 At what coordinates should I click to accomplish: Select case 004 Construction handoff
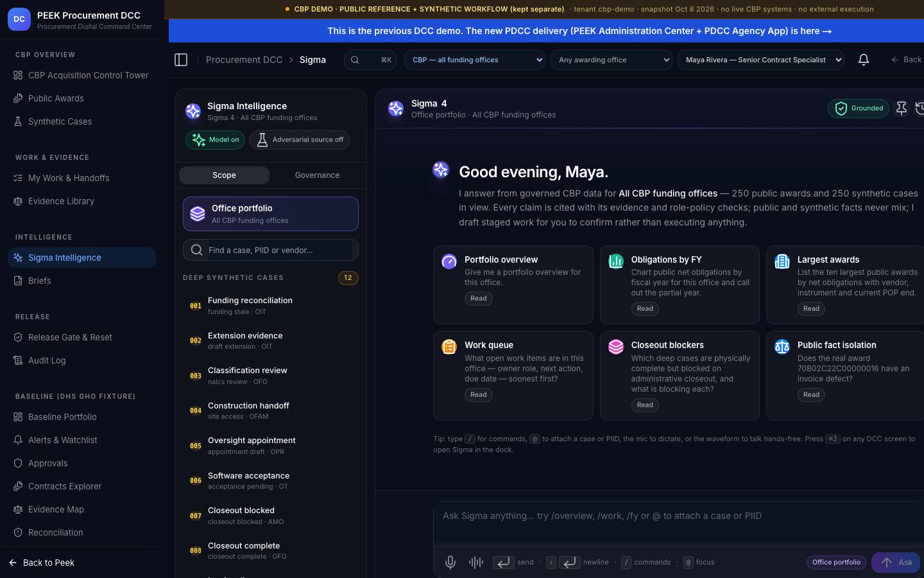point(271,411)
